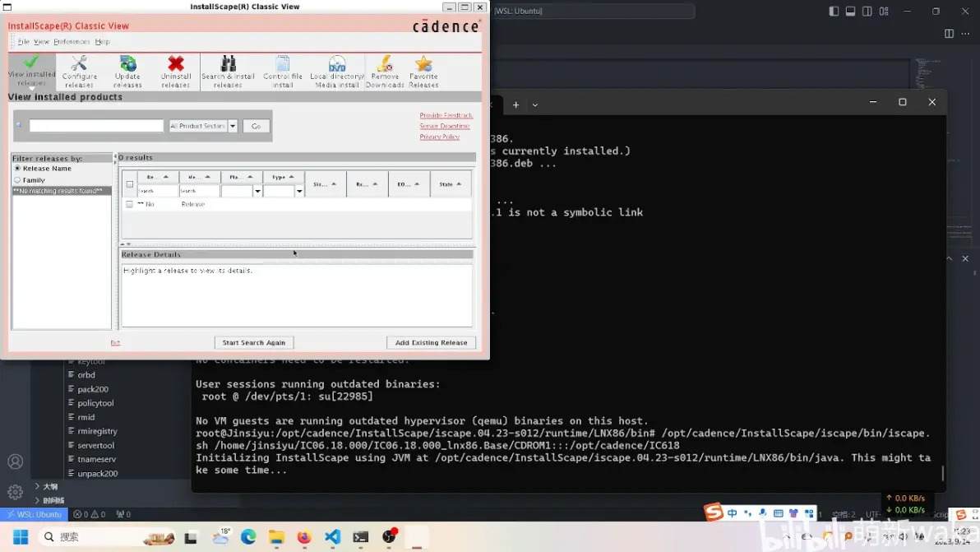980x552 pixels.
Task: Click the WSL: Ubuntu remote status indicator
Action: (34, 514)
